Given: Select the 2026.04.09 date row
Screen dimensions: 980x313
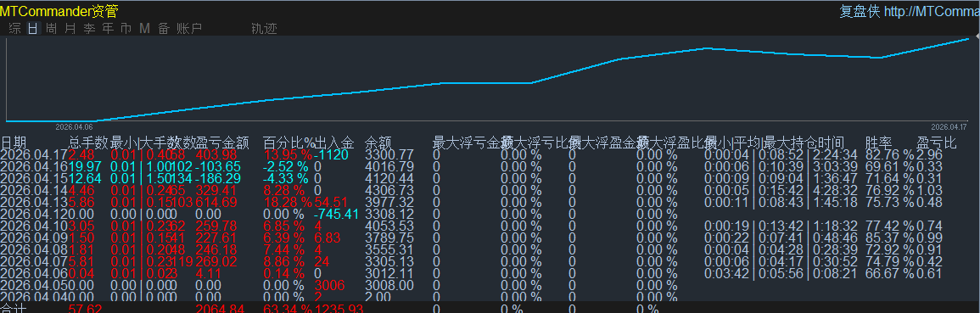Looking at the screenshot, I should 34,238.
